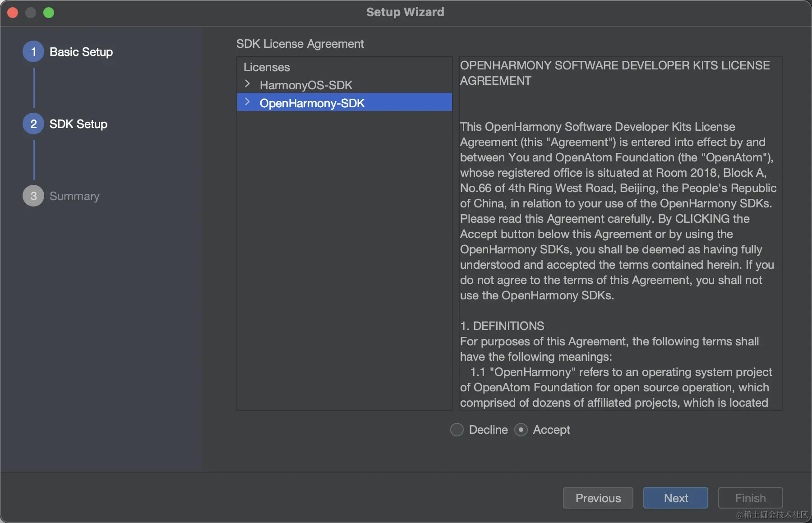Proceed with the Next button

[x=676, y=498]
